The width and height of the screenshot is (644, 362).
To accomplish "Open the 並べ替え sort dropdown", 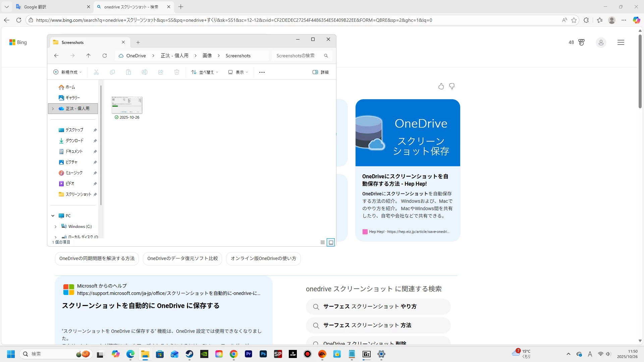I will (x=205, y=72).
